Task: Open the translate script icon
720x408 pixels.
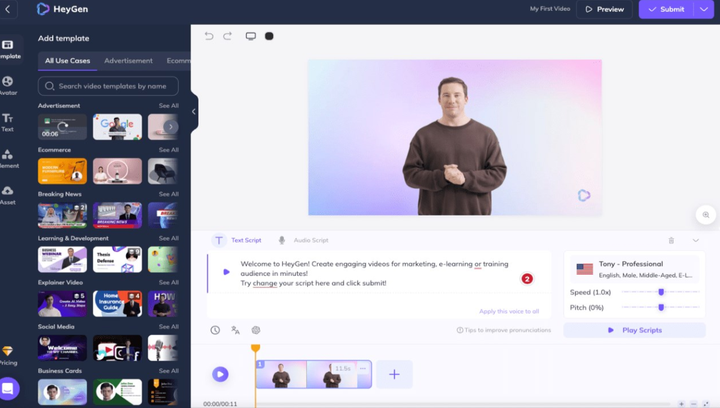Action: pyautogui.click(x=236, y=330)
